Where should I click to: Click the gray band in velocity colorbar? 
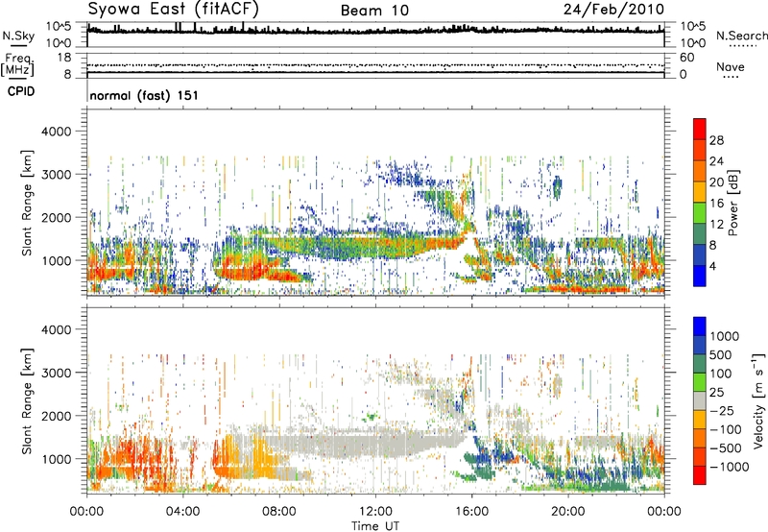coord(700,400)
